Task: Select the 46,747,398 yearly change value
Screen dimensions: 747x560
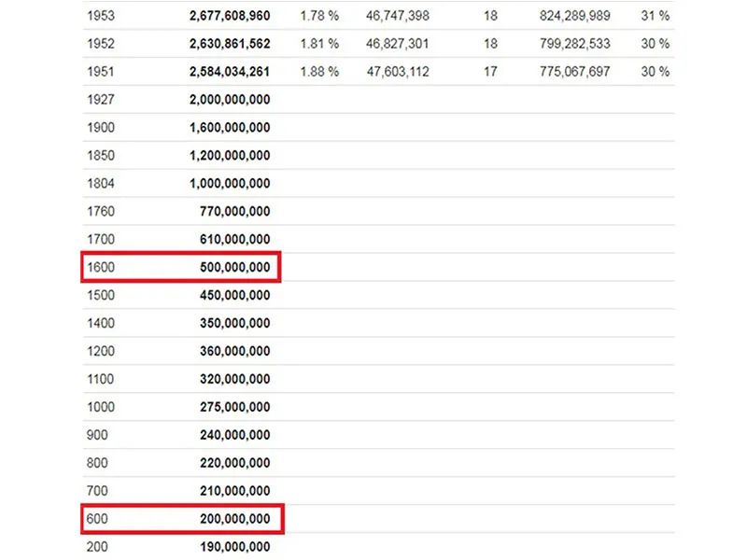Action: pos(398,16)
